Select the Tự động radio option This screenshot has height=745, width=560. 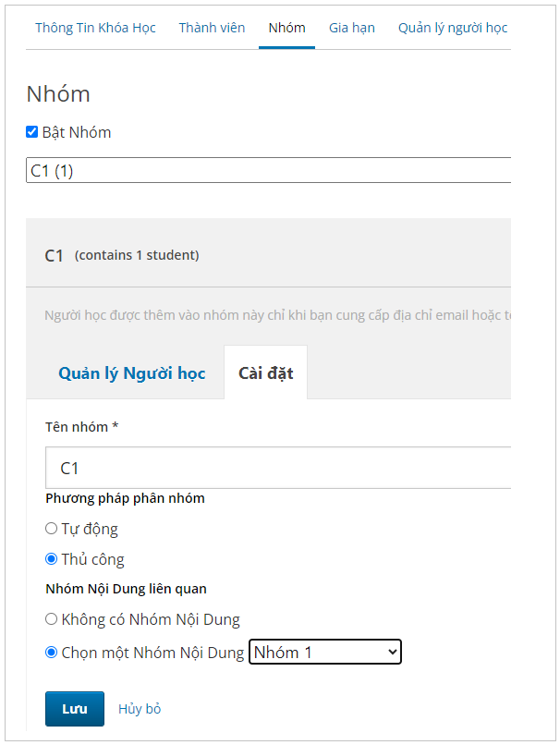[52, 529]
